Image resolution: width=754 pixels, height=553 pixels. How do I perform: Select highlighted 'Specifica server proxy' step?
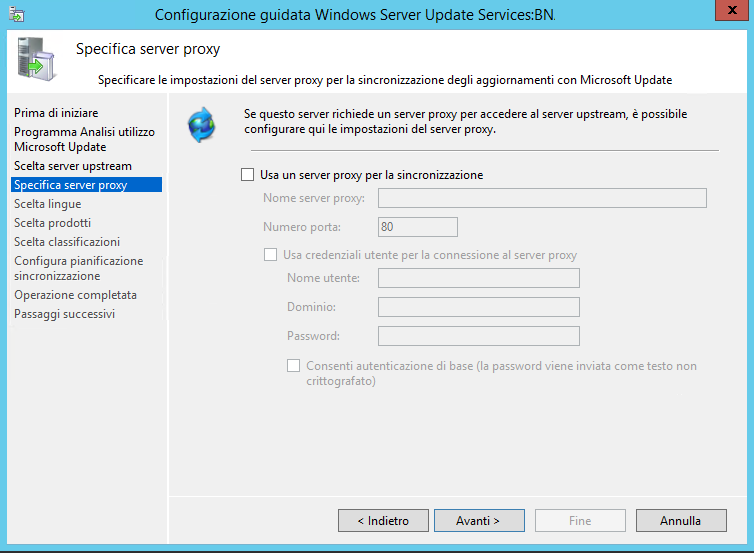point(87,185)
